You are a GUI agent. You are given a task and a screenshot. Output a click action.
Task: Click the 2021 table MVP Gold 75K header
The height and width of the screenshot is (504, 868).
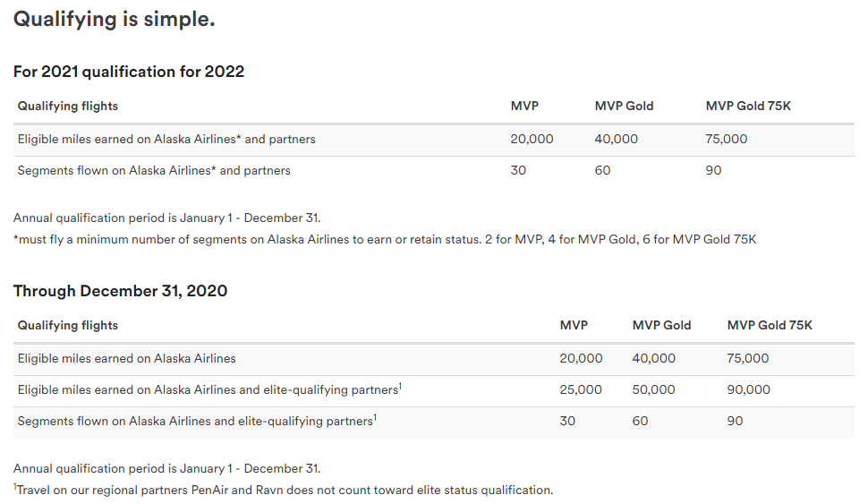[748, 106]
